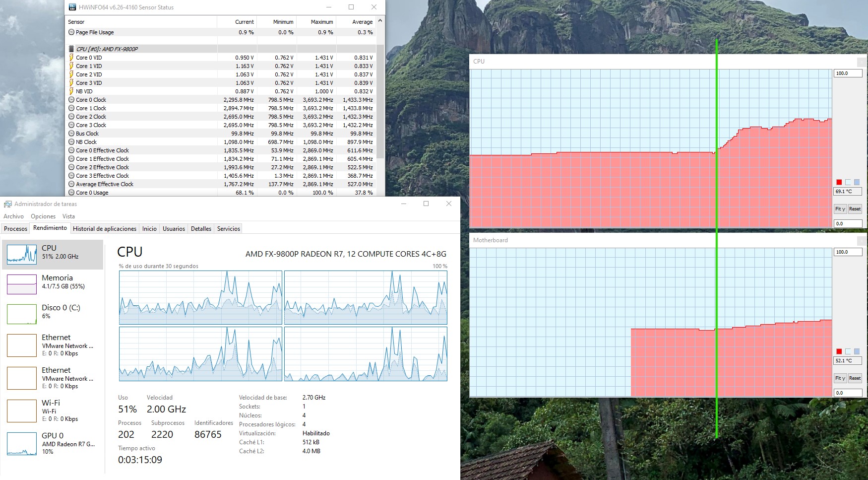Click the icon beside Core 3 Effective Clock
The image size is (868, 480).
pos(71,176)
